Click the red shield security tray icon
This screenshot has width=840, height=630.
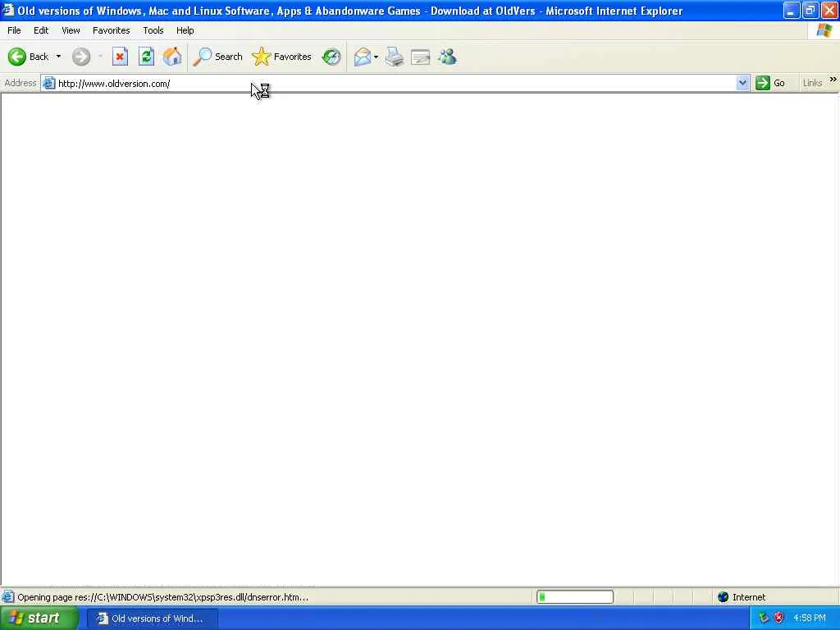pyautogui.click(x=779, y=618)
